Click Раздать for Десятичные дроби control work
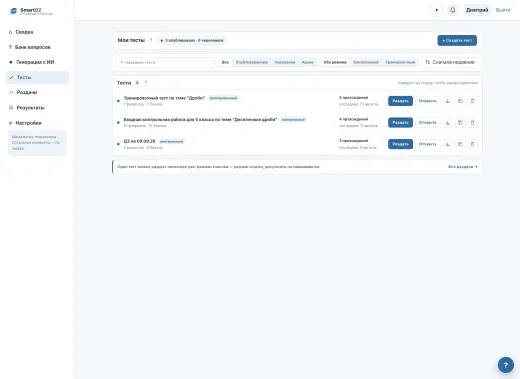Screen dimensions: 520x379 [400, 123]
